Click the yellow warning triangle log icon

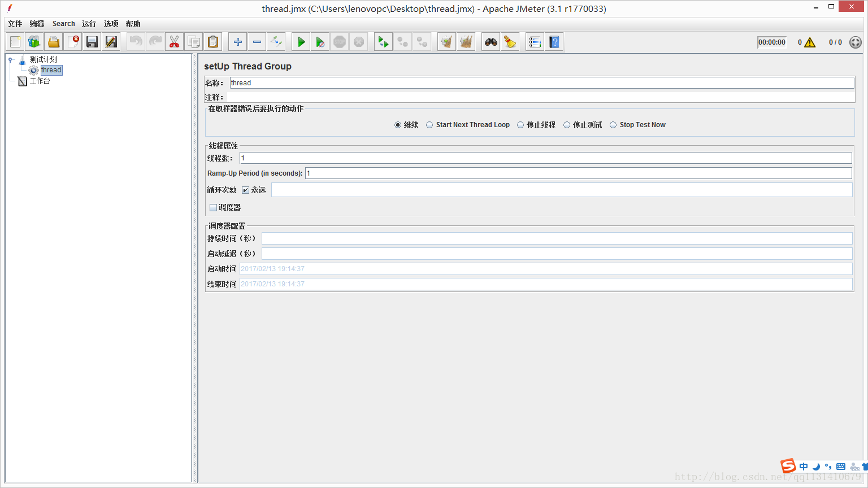(810, 42)
